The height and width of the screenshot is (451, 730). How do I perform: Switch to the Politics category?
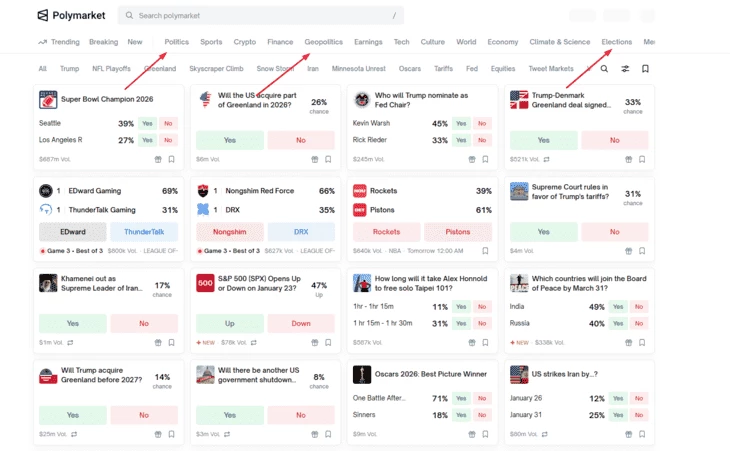[x=177, y=42]
